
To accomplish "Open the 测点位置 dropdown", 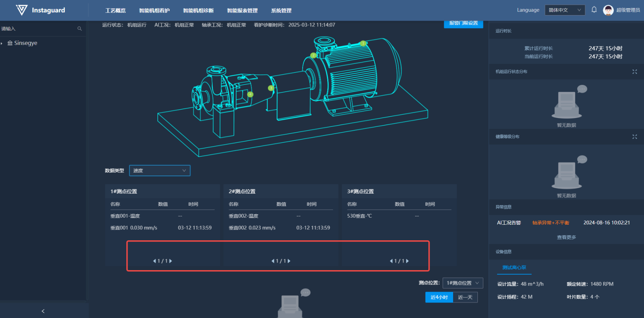I will point(463,283).
